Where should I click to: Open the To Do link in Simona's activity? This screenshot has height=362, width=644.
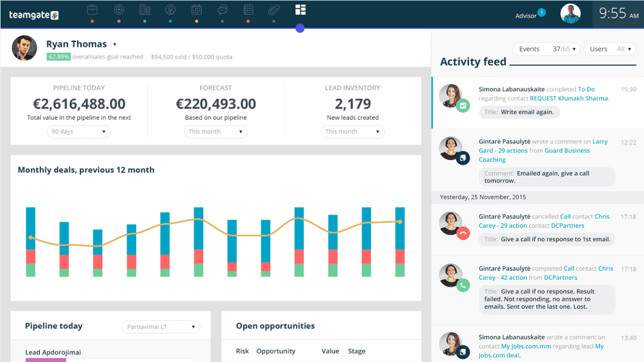click(586, 89)
